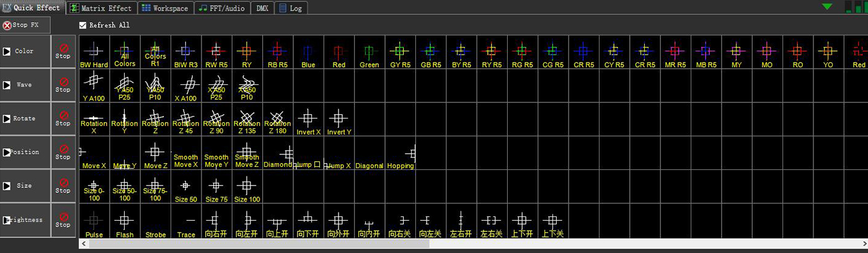Apply the Pulse brightness effect
Viewport: 868px width, 253px height.
[94, 221]
